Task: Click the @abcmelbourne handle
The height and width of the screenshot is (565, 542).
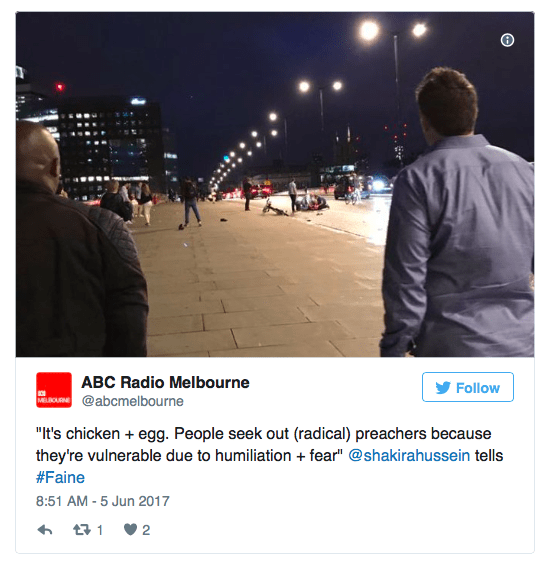Action: click(x=133, y=401)
